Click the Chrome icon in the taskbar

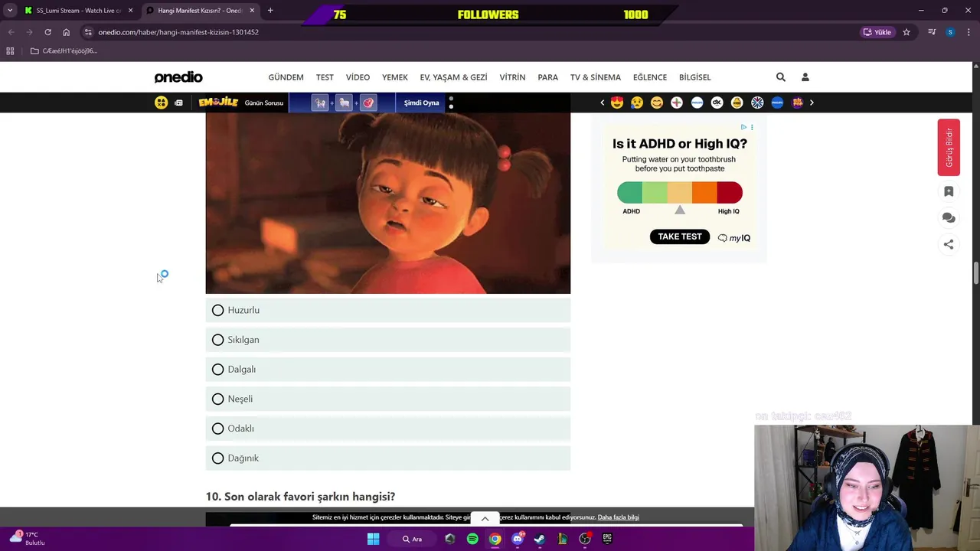(495, 539)
